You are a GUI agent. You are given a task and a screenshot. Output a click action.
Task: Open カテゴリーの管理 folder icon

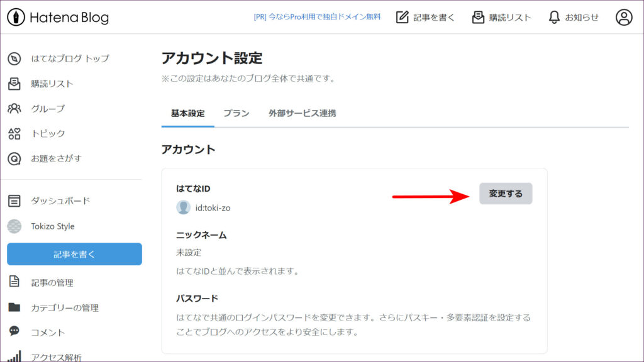click(x=14, y=307)
